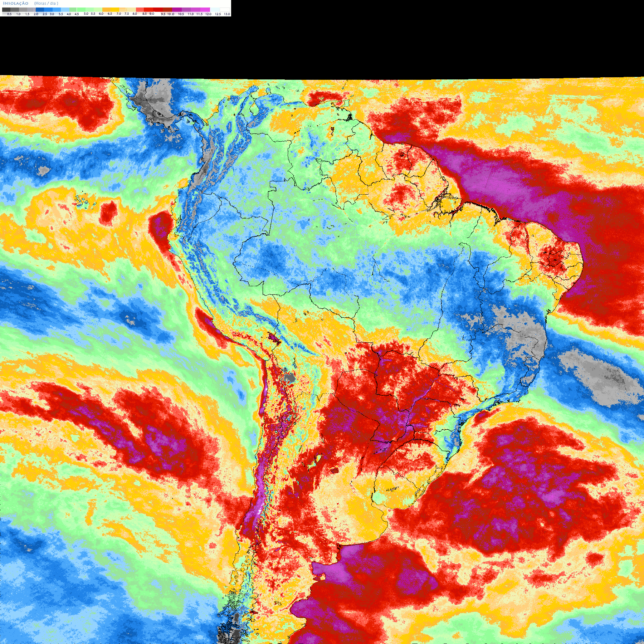Click the 13.0 legend value
The width and height of the screenshot is (644, 644).
[227, 14]
